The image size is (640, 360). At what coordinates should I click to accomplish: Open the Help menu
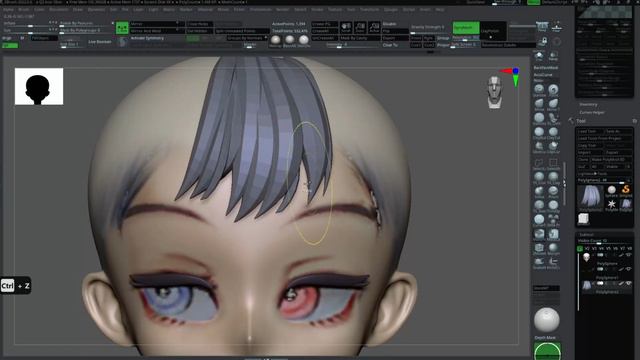click(440, 9)
